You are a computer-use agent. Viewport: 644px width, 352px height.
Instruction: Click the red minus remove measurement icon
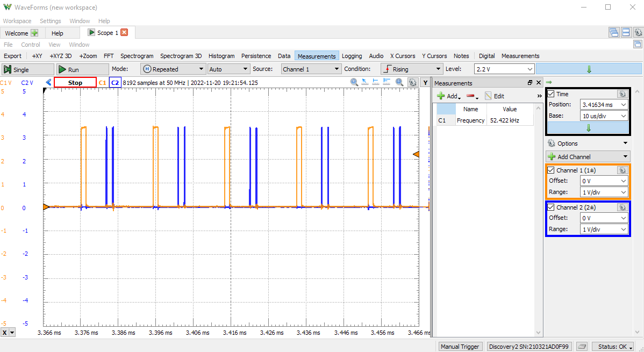(472, 96)
